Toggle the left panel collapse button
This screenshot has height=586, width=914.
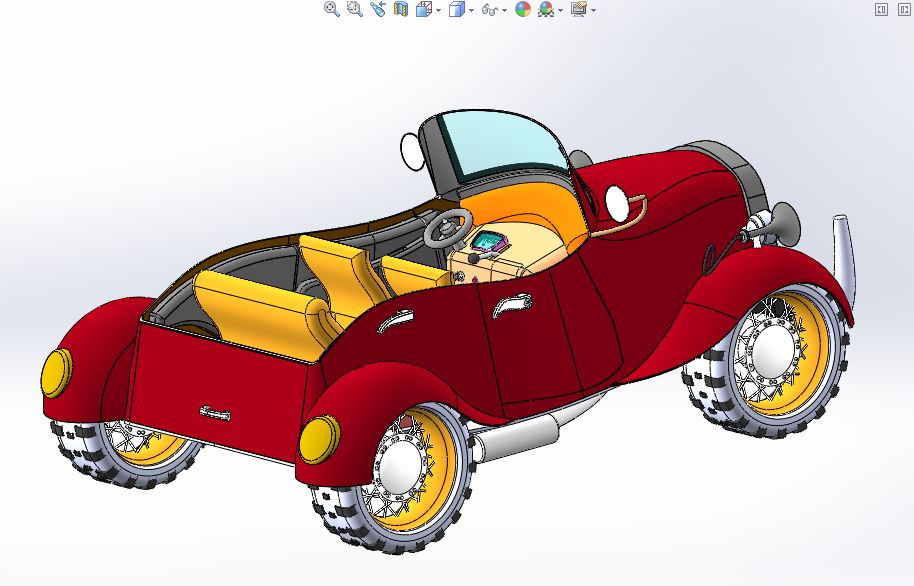click(x=881, y=9)
